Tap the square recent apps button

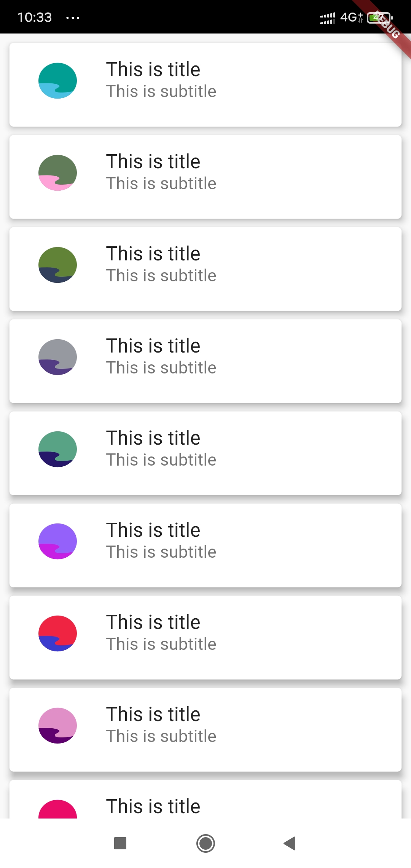[x=120, y=843]
